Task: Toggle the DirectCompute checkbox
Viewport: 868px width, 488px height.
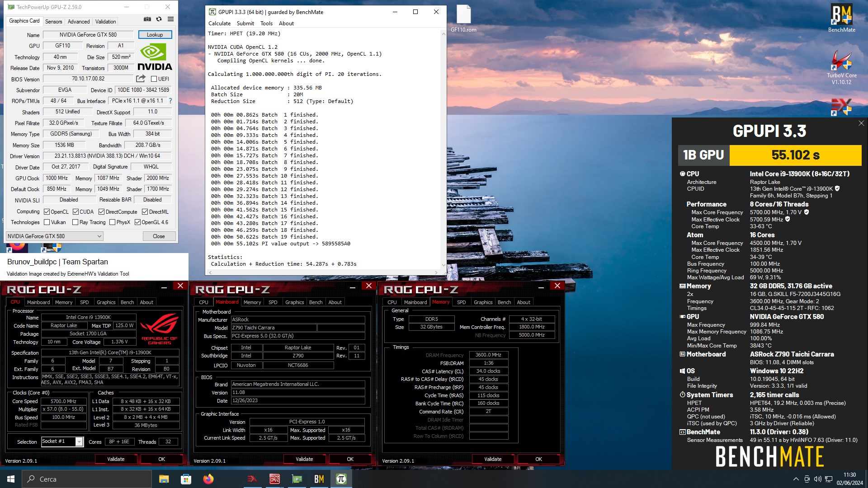Action: coord(102,212)
